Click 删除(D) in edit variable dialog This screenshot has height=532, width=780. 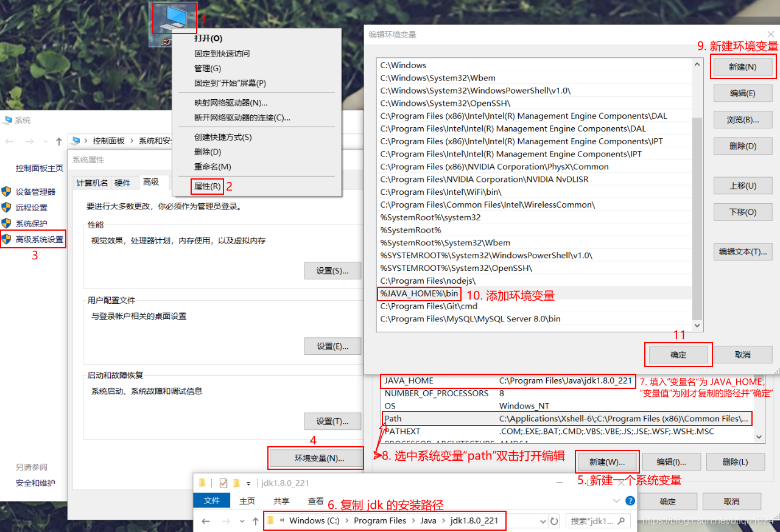[x=743, y=146]
